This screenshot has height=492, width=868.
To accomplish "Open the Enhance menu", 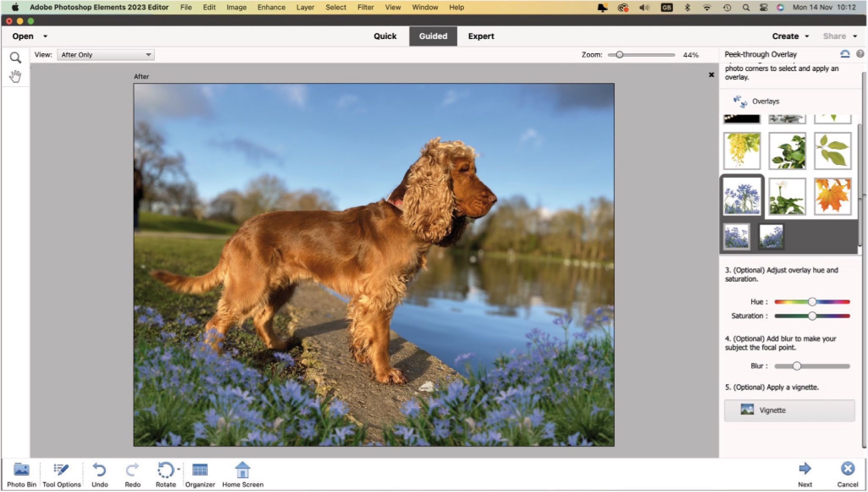I will coord(271,7).
